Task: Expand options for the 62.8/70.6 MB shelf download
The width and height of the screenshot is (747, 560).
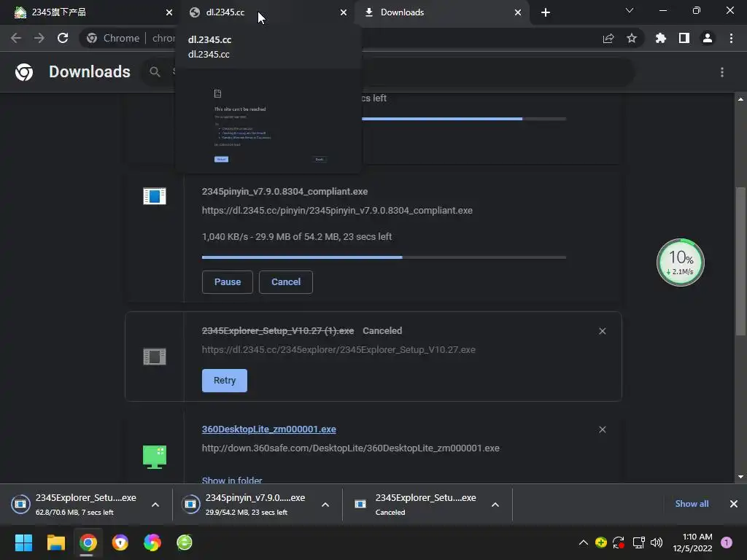Action: [155, 505]
